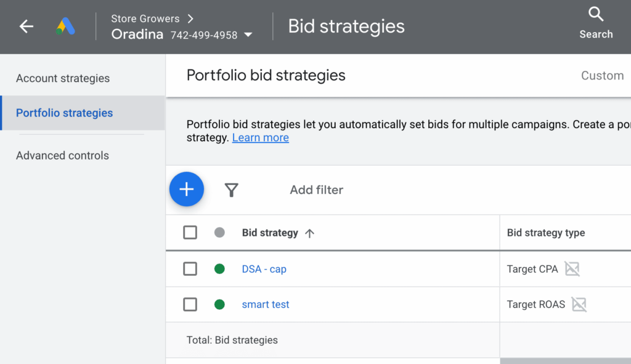Click the green status dot for DSA - cap
Screen dimensions: 631x364
click(220, 269)
